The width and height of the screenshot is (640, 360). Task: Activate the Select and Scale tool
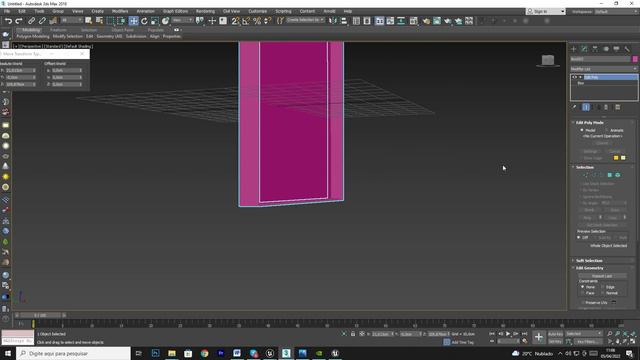coord(155,21)
